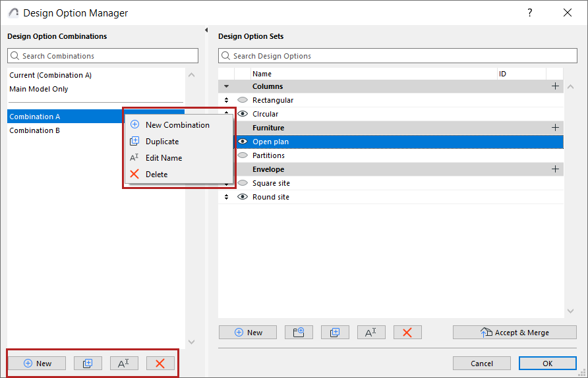Collapse the Columns option set
Screen dimensions: 588x378
pyautogui.click(x=226, y=86)
